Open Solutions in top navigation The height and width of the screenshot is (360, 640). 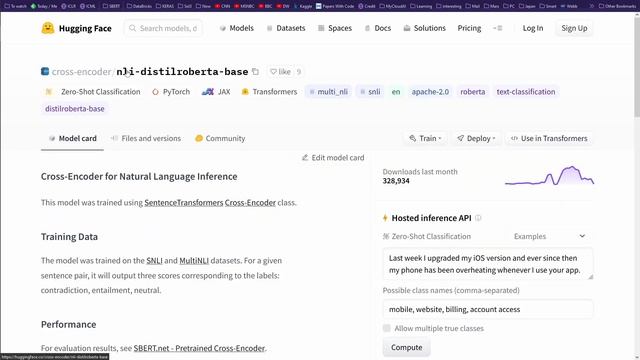424,28
